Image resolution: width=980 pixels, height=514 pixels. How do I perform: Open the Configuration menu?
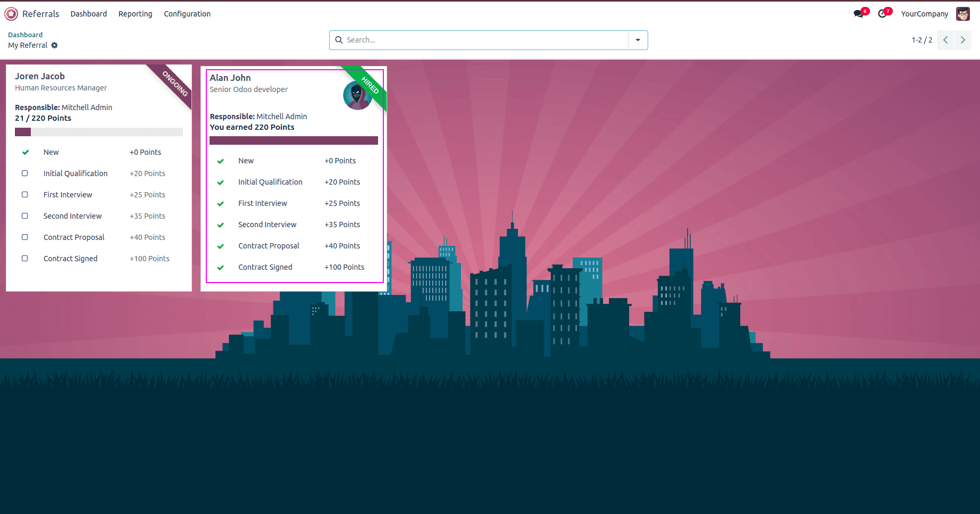(187, 14)
